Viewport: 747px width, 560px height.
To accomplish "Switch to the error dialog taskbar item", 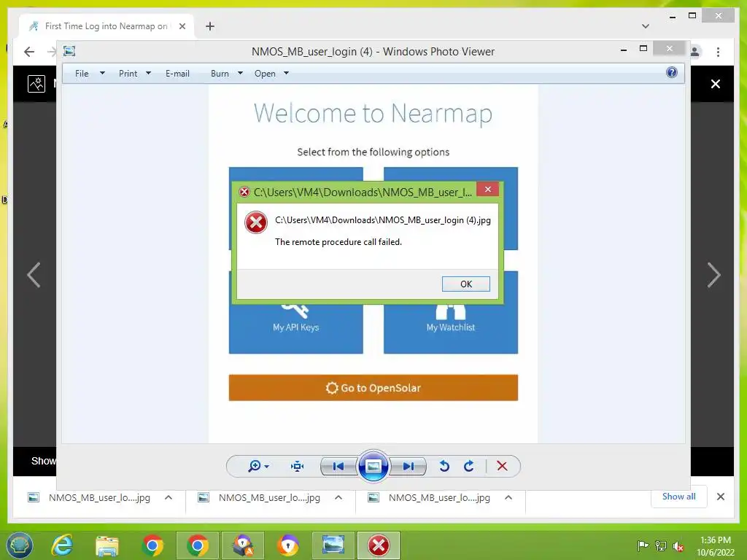I will (379, 545).
